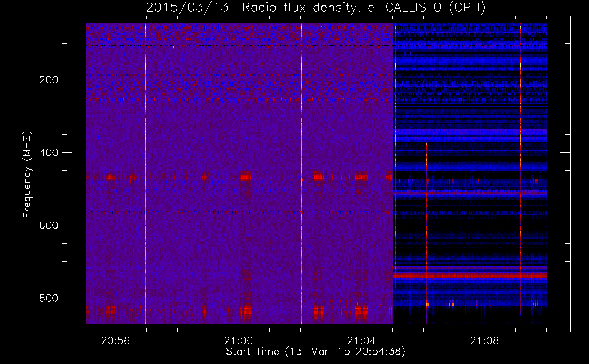Click the 21:00 time tick label
The height and width of the screenshot is (364, 589).
tap(238, 341)
